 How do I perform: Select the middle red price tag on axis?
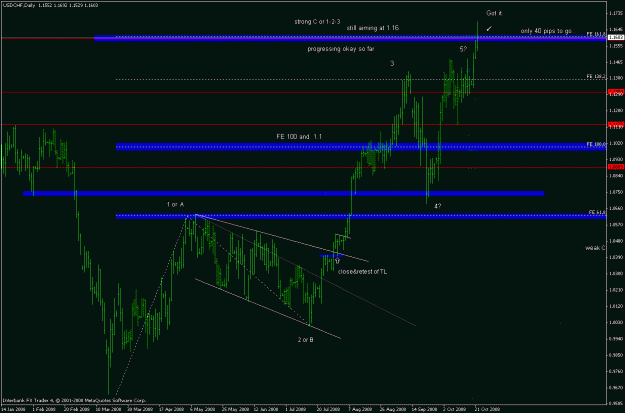614,124
